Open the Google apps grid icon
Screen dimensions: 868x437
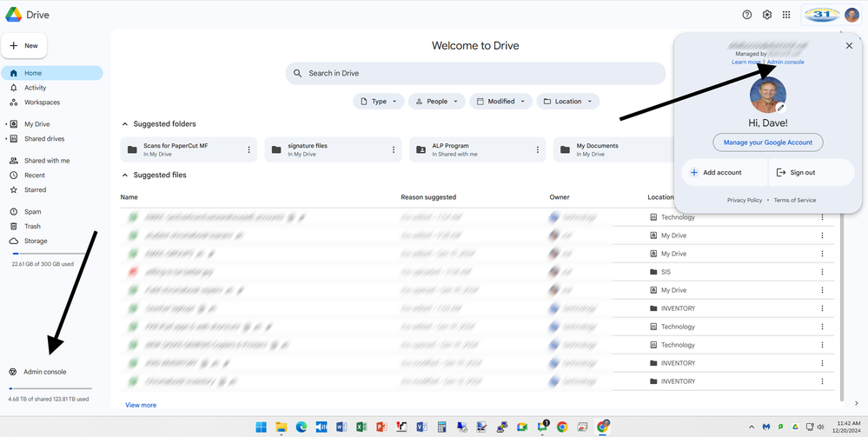click(x=786, y=15)
